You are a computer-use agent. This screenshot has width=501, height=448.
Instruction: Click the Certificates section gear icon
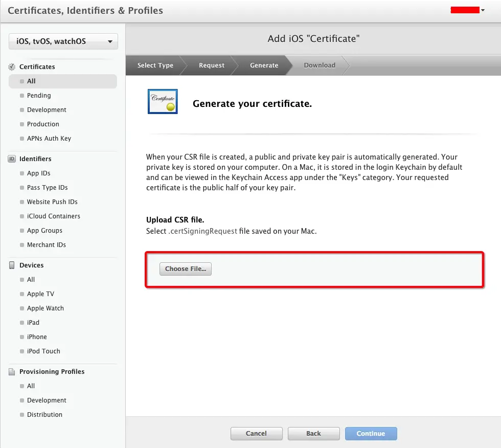tap(12, 67)
